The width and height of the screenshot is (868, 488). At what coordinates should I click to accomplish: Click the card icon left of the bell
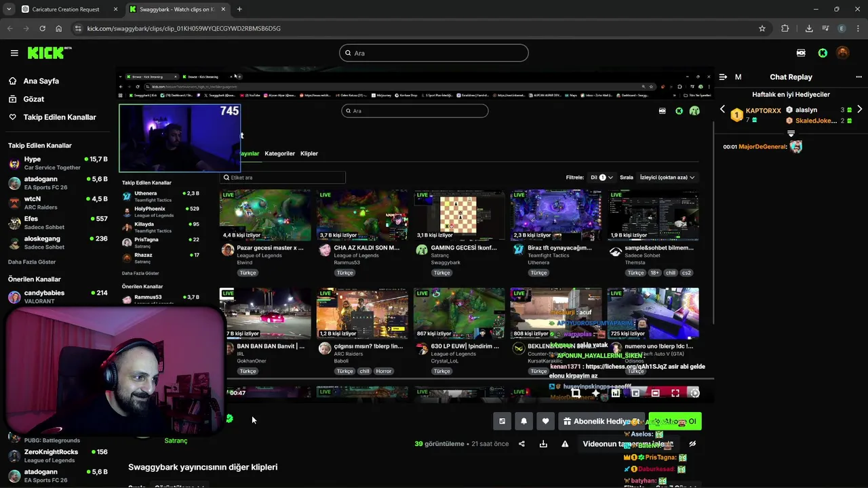[x=502, y=421]
